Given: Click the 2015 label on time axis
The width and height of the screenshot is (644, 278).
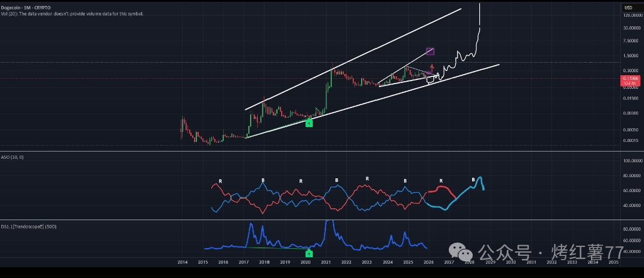Looking at the screenshot, I should (x=202, y=262).
